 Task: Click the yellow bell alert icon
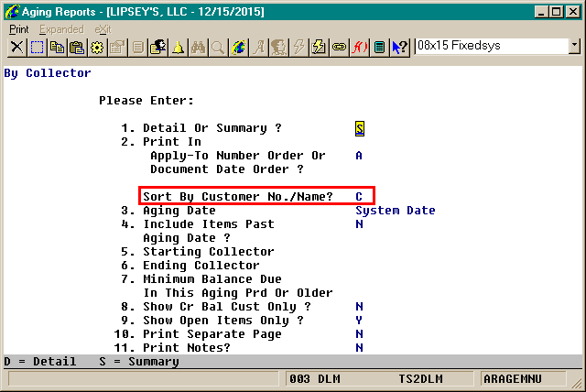[178, 48]
